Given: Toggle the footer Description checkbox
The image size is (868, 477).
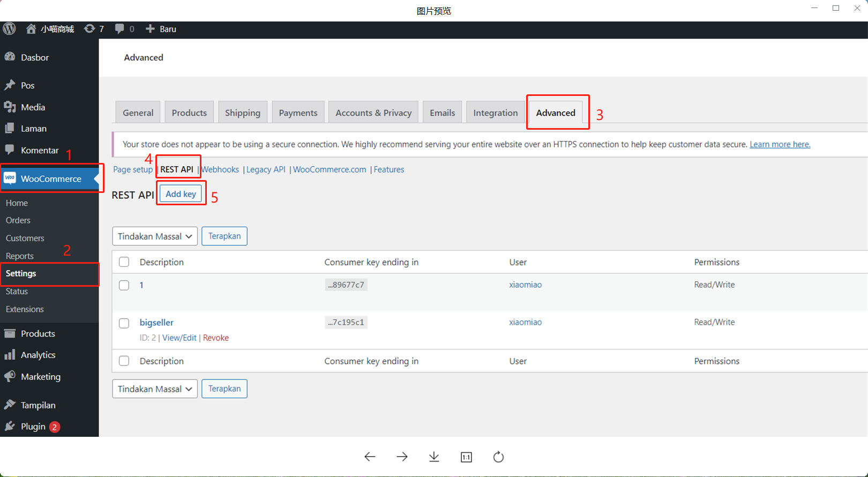Looking at the screenshot, I should 124,361.
